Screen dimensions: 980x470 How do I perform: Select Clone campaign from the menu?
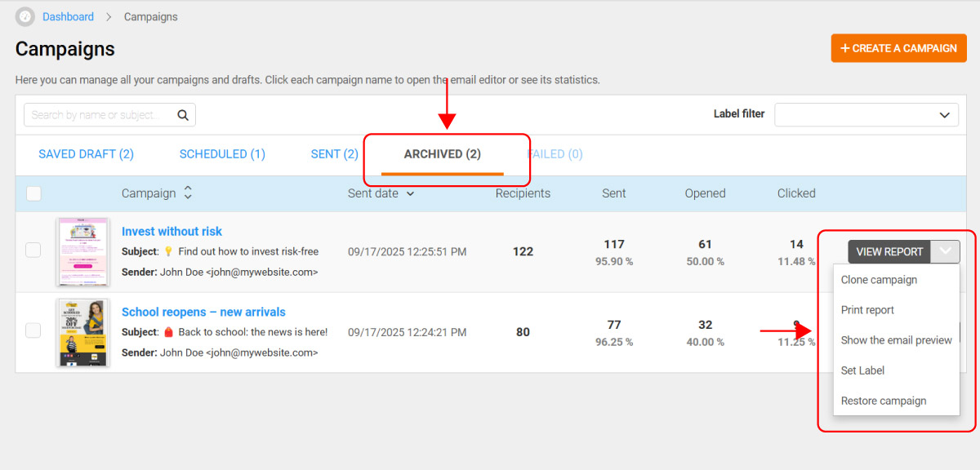tap(879, 280)
